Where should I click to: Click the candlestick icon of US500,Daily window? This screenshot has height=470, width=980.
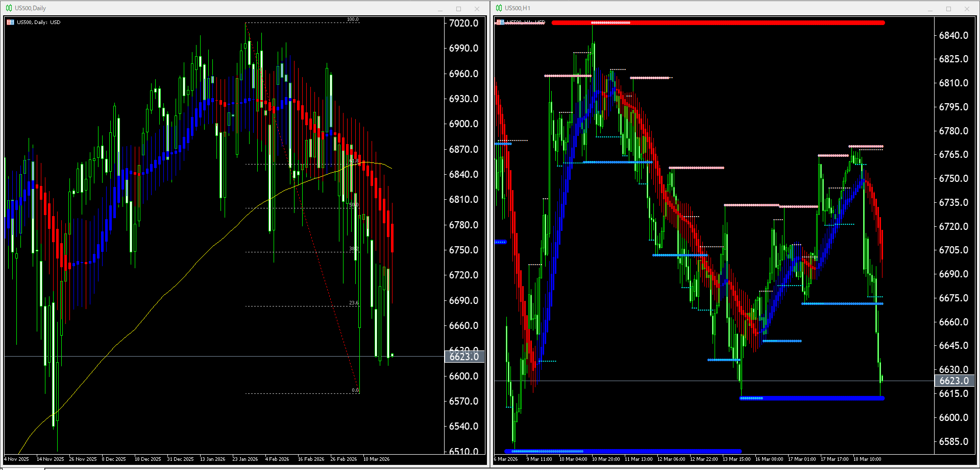pos(9,8)
